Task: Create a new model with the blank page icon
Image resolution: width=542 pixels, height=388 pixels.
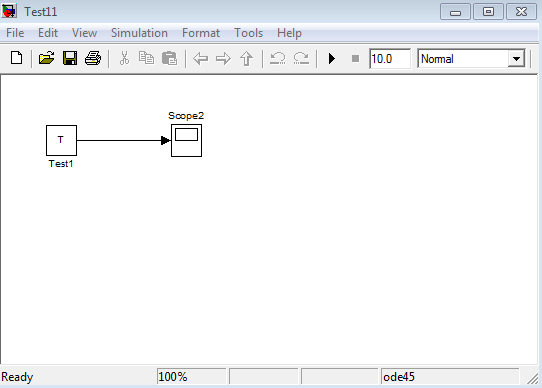Action: [x=16, y=58]
